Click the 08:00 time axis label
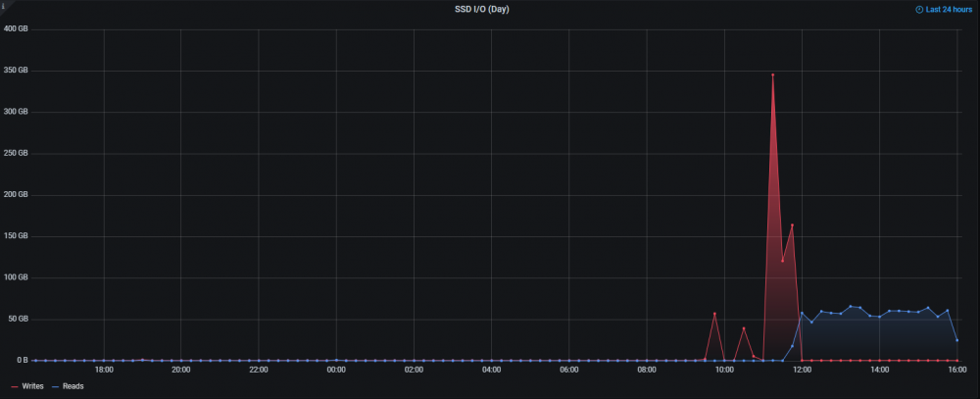Image resolution: width=980 pixels, height=399 pixels. click(647, 371)
